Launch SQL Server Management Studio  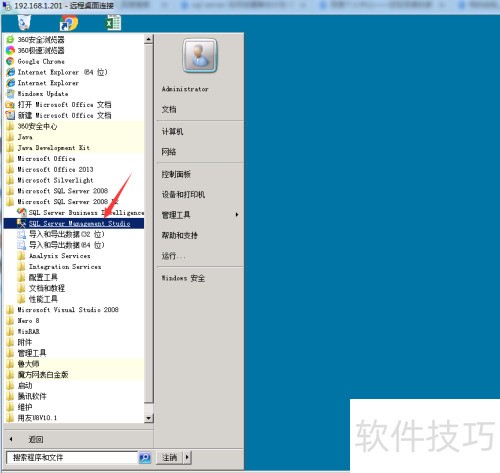pos(74,223)
